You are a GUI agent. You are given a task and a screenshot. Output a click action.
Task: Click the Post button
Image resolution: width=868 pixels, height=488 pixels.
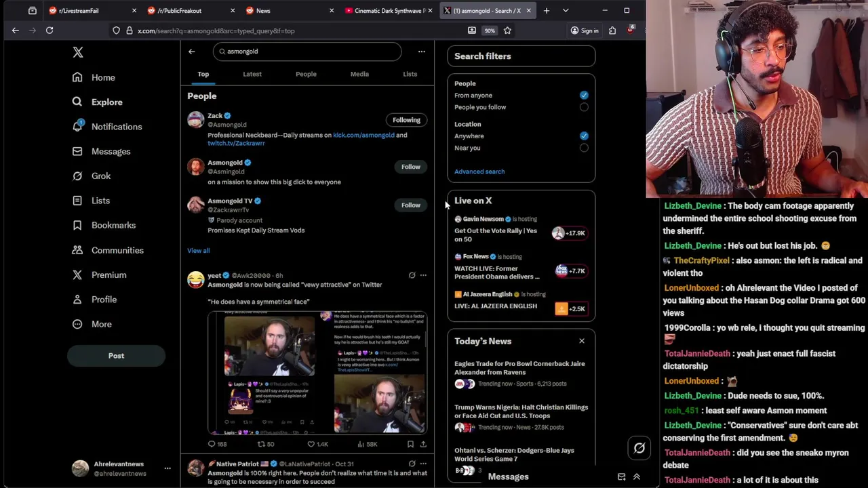[116, 356]
